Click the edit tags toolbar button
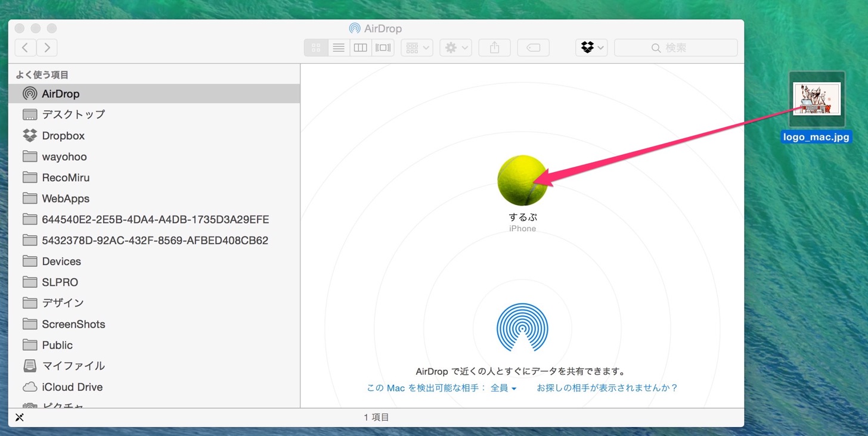The width and height of the screenshot is (868, 436). pyautogui.click(x=533, y=48)
